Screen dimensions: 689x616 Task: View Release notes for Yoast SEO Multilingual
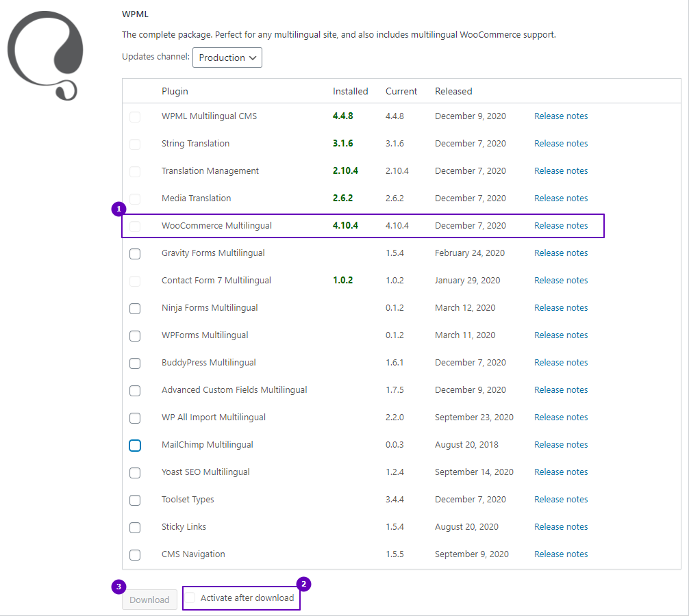pos(561,472)
